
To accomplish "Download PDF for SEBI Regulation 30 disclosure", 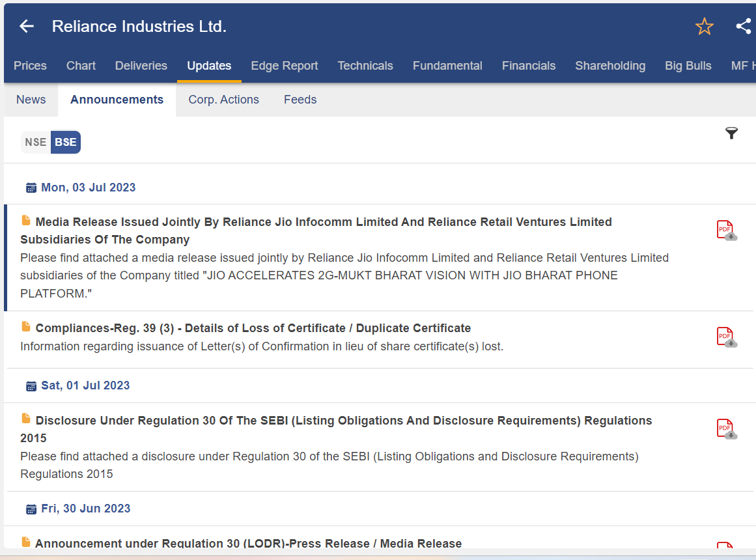I will [x=726, y=428].
